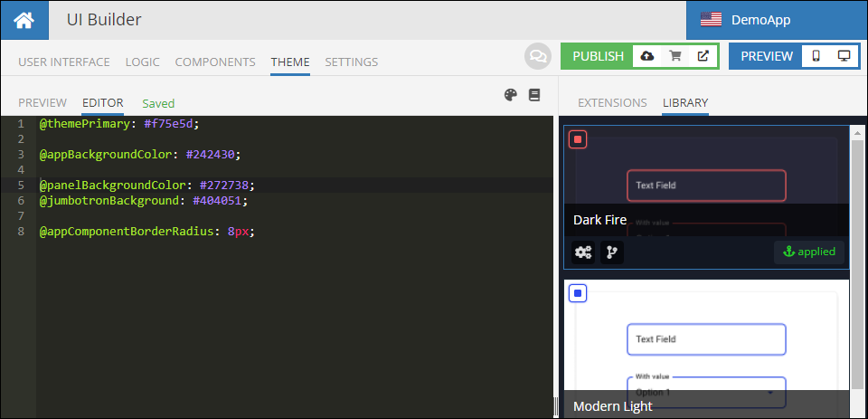
Task: Click the Dark Fire branch fork icon
Action: pyautogui.click(x=612, y=252)
